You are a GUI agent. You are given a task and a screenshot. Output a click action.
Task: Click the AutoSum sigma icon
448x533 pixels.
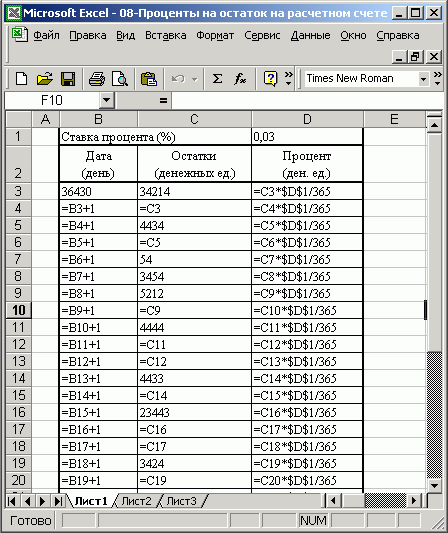tap(217, 79)
